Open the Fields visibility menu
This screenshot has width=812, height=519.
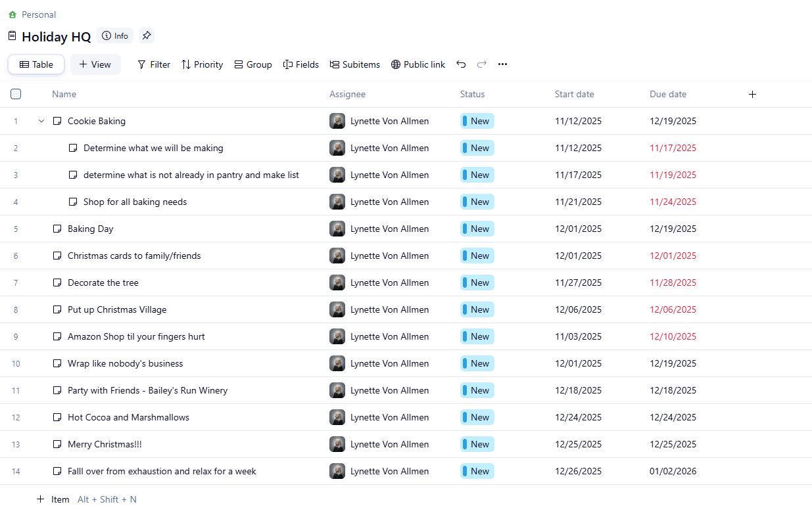tap(301, 64)
